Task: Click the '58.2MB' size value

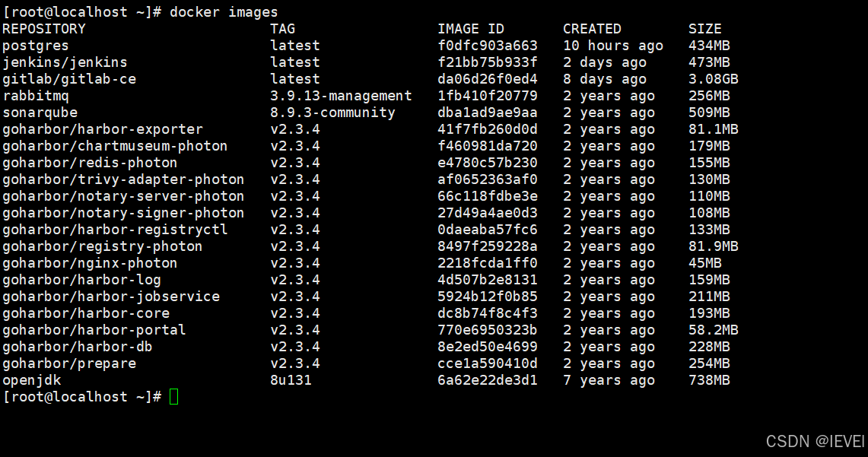Action: click(714, 330)
